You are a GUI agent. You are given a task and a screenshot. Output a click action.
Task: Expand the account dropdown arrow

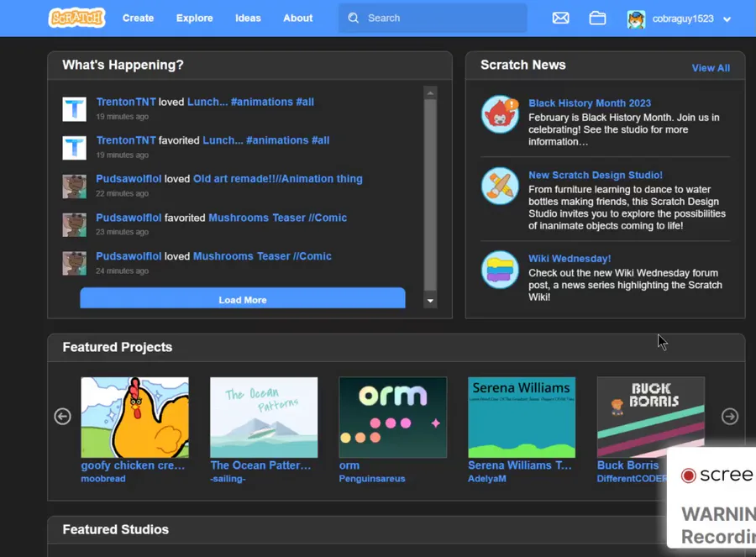pos(727,19)
